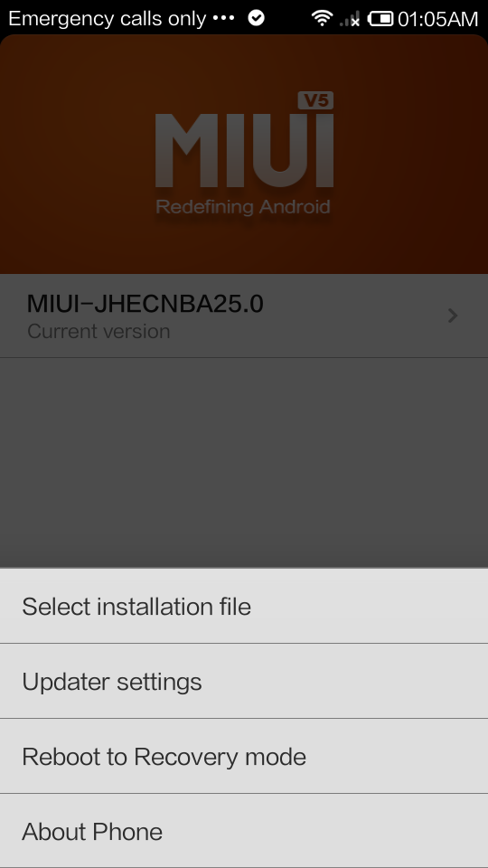Viewport: 488px width, 868px height.
Task: Tap the battery level icon
Action: click(x=380, y=19)
